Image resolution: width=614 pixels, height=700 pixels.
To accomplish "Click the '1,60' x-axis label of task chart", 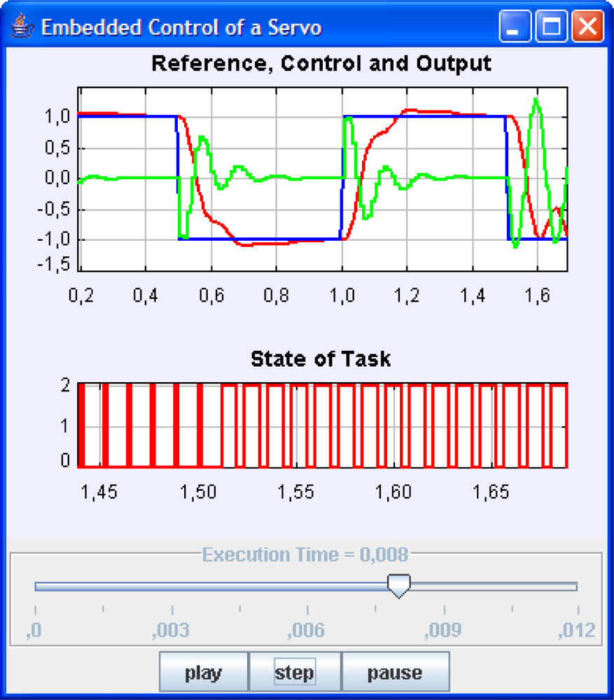I will pos(393,492).
